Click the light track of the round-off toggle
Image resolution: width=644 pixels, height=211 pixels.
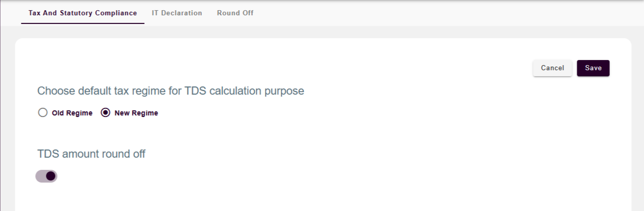pyautogui.click(x=40, y=176)
